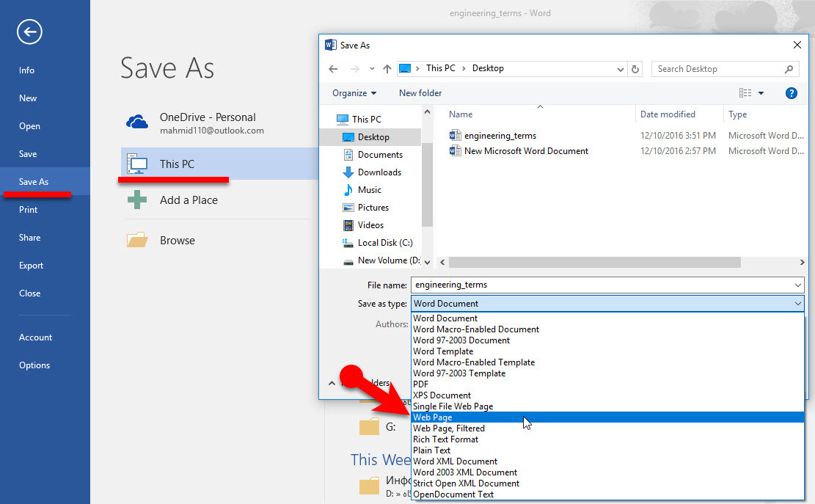Collapse the Save as type dropdown

798,304
